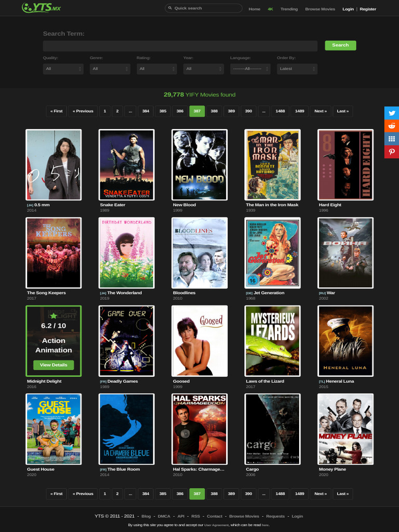This screenshot has width=399, height=532.
Task: Focus the Quick search box
Action: pyautogui.click(x=204, y=8)
